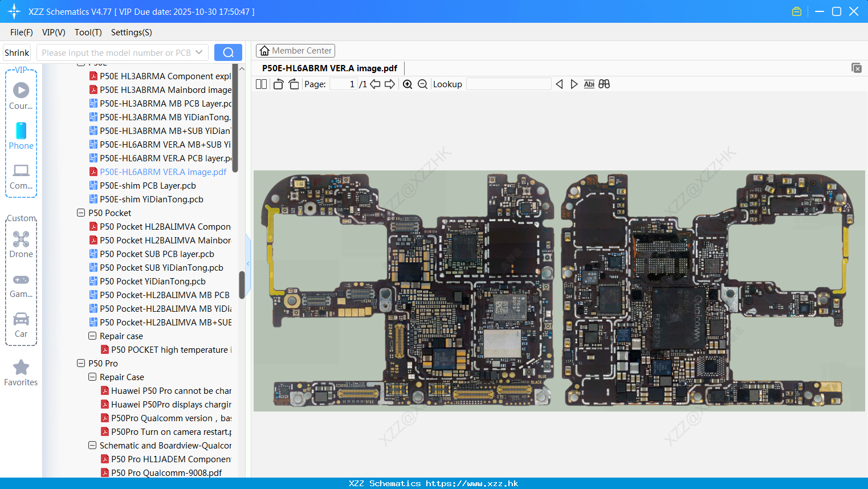Click the Member Center button
868x489 pixels.
[295, 51]
